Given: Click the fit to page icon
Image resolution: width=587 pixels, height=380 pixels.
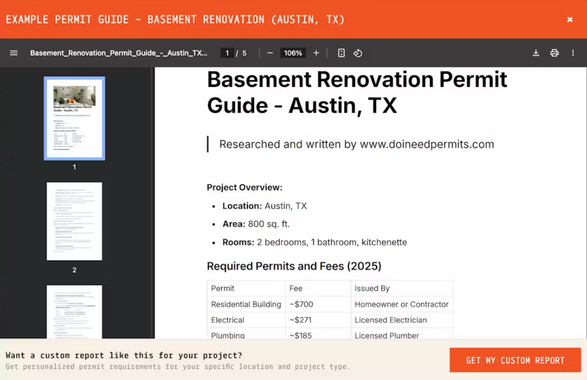Looking at the screenshot, I should [341, 53].
